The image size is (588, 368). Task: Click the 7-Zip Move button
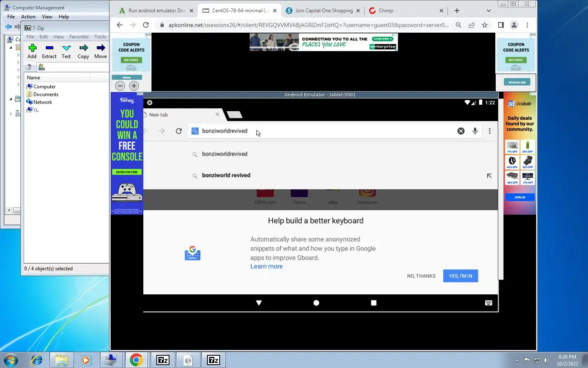coord(100,52)
